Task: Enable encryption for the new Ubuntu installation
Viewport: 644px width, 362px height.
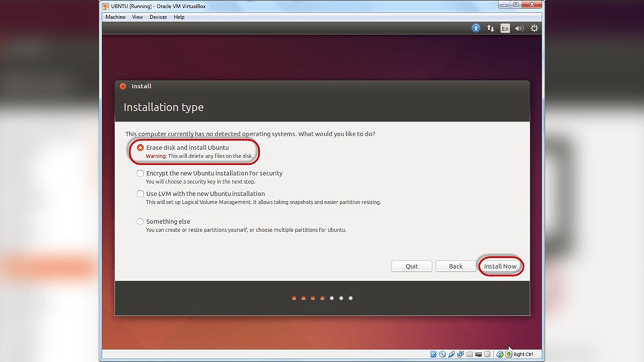Action: [x=140, y=173]
